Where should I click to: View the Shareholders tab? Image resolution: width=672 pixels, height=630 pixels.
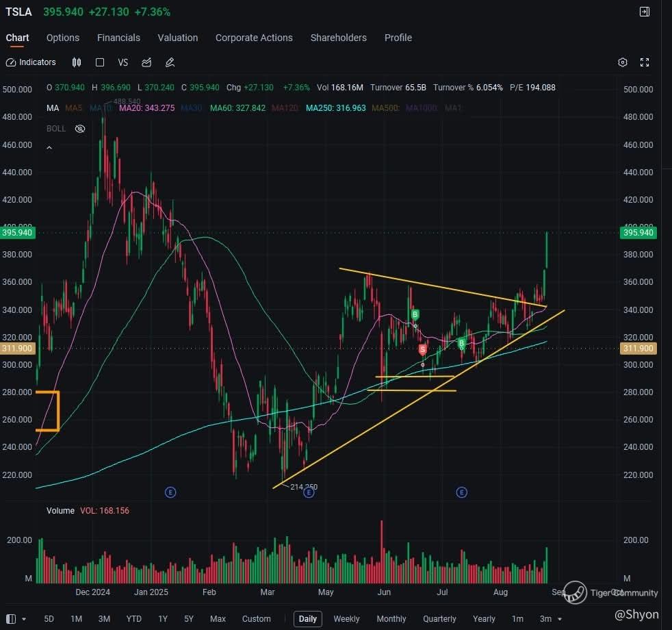[339, 38]
